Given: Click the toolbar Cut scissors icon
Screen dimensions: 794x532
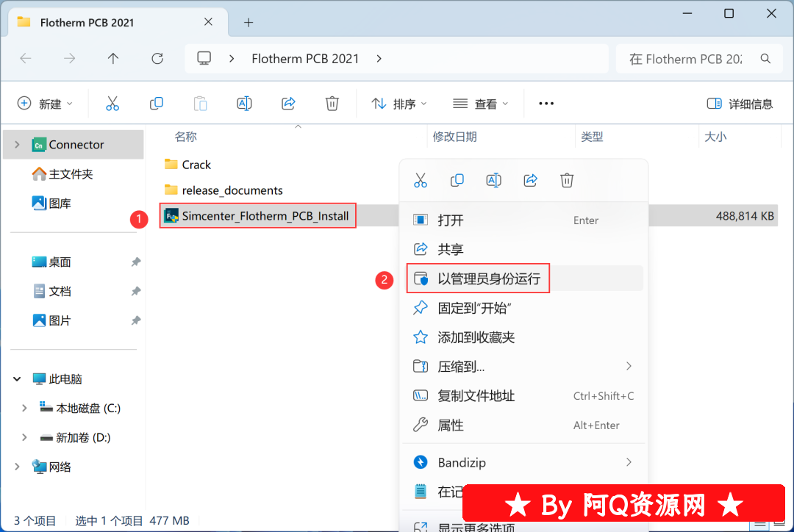Looking at the screenshot, I should (112, 104).
